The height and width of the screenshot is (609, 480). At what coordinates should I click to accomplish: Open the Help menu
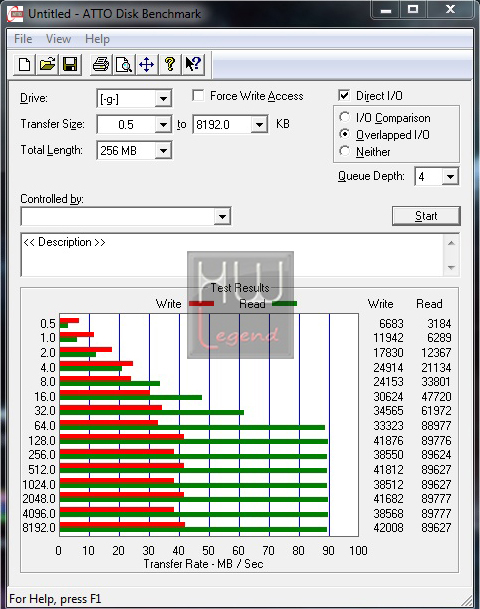(x=97, y=39)
